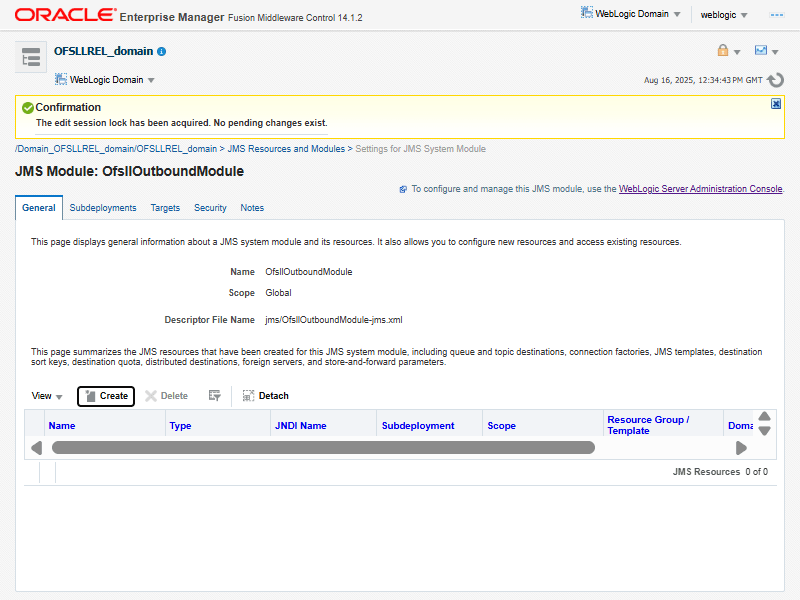The height and width of the screenshot is (600, 800).
Task: Click the external link icon beside console note
Action: [x=403, y=189]
